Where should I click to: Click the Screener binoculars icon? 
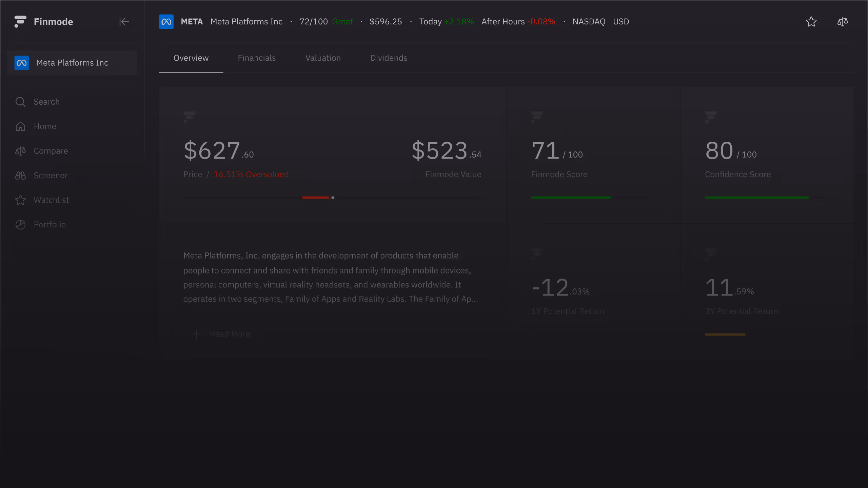pos(20,176)
